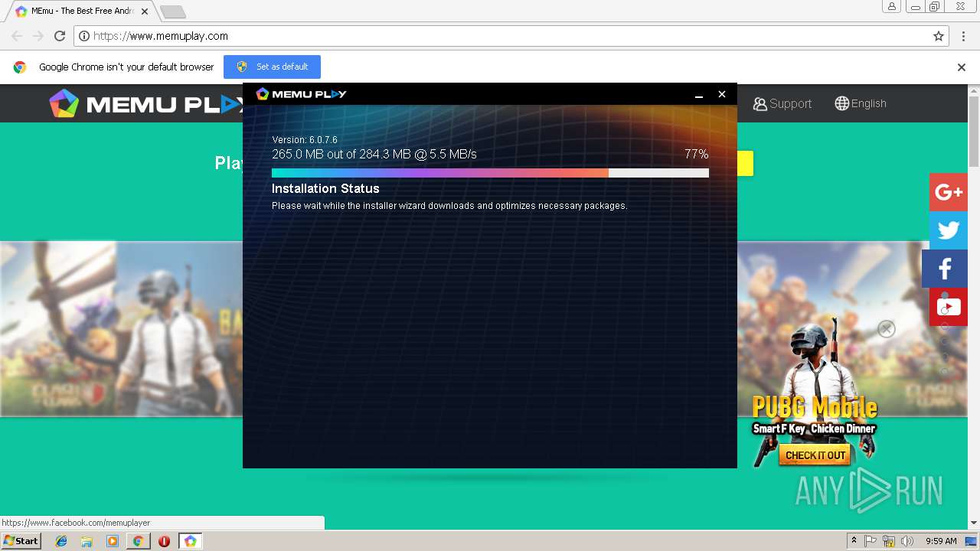The width and height of the screenshot is (980, 551).
Task: Click the 77% progress percentage
Action: (x=697, y=154)
